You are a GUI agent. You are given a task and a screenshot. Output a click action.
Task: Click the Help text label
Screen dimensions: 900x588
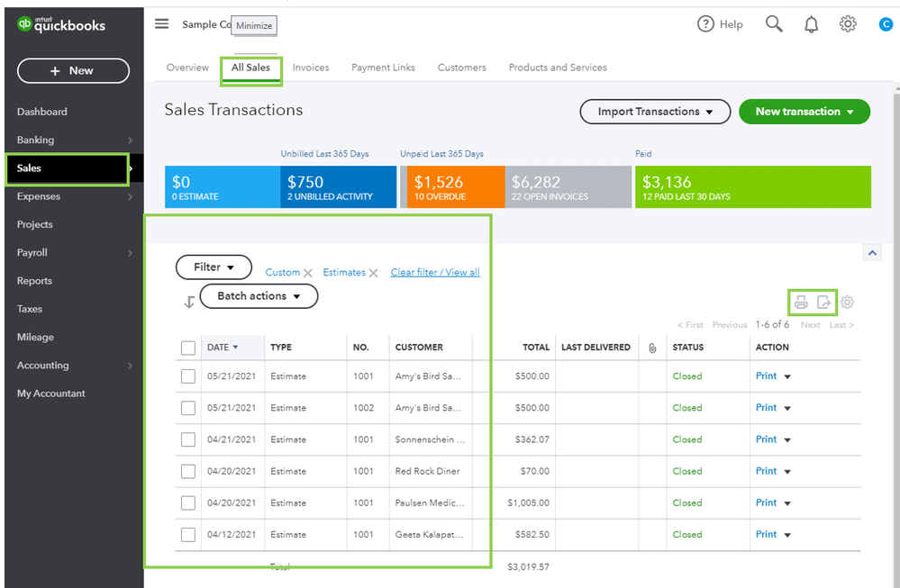(x=732, y=24)
